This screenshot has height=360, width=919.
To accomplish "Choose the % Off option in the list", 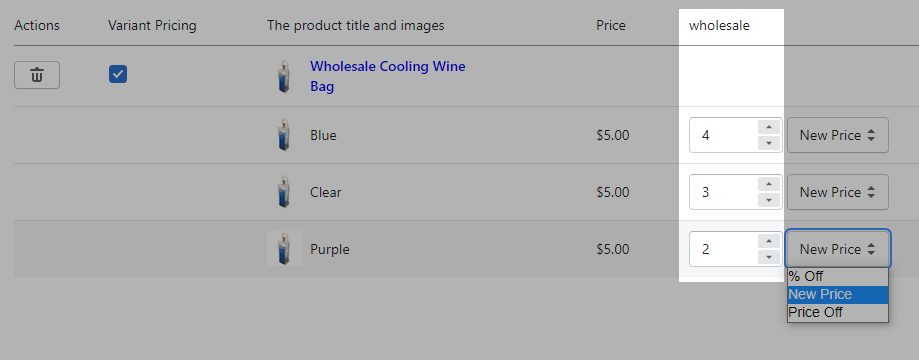I will click(x=838, y=276).
